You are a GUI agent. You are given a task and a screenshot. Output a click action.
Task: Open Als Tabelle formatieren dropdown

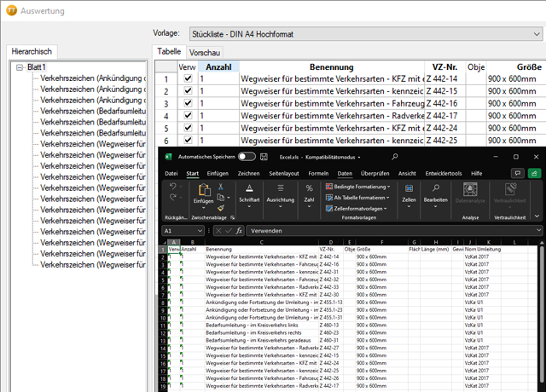357,198
